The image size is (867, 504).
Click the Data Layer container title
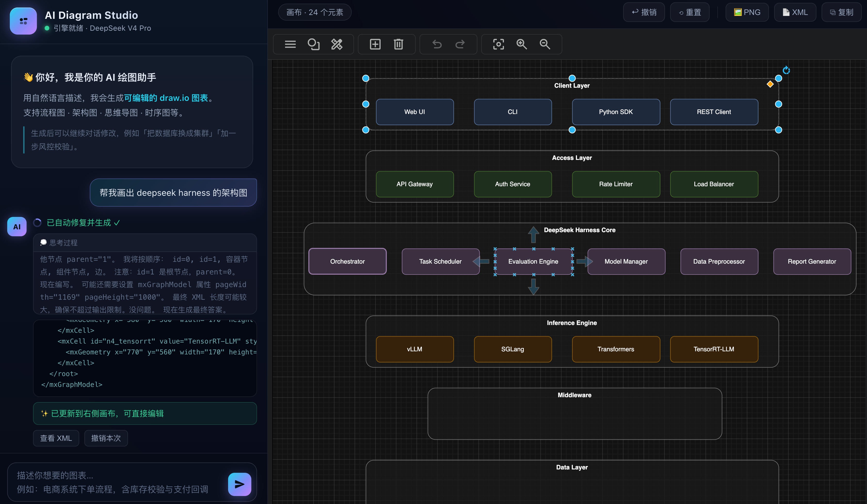(572, 467)
